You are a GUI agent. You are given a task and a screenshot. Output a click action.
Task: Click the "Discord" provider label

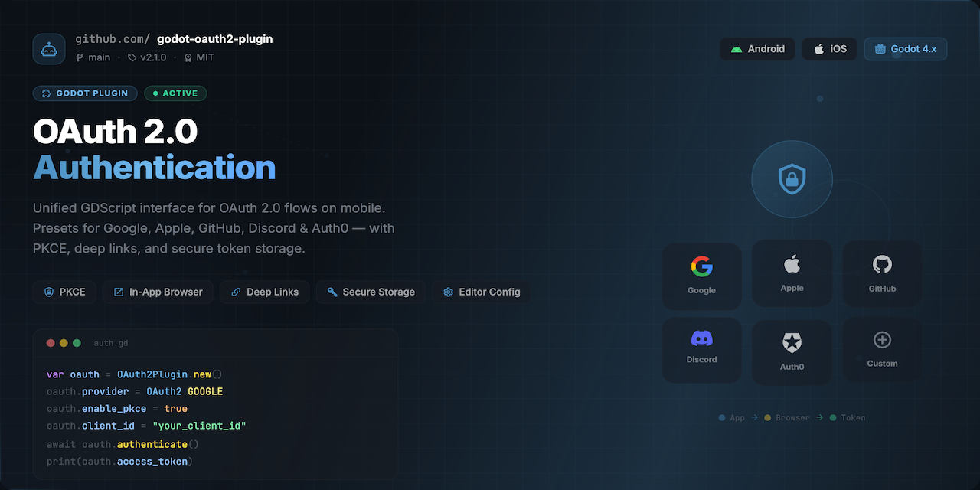click(x=701, y=359)
